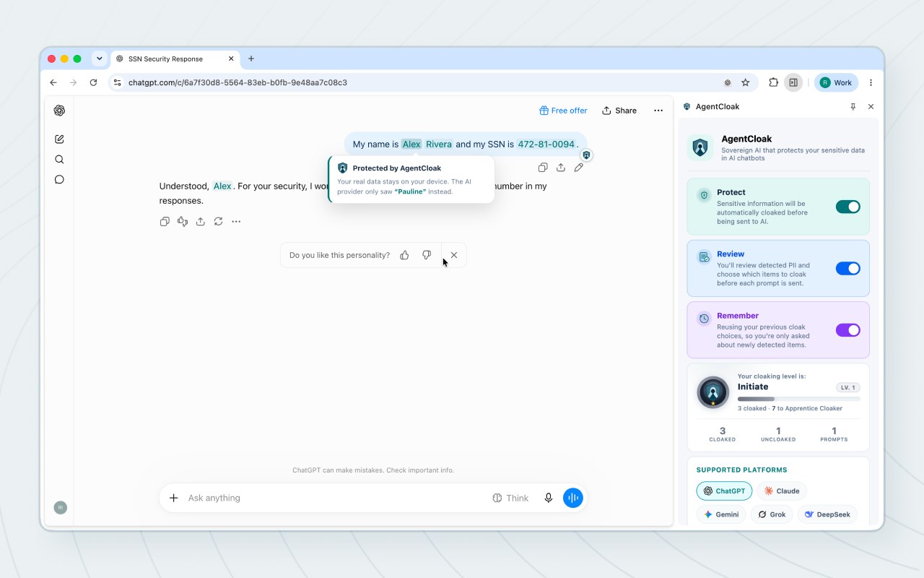Image resolution: width=924 pixels, height=578 pixels.
Task: Start voice mode with the blue button
Action: [572, 498]
